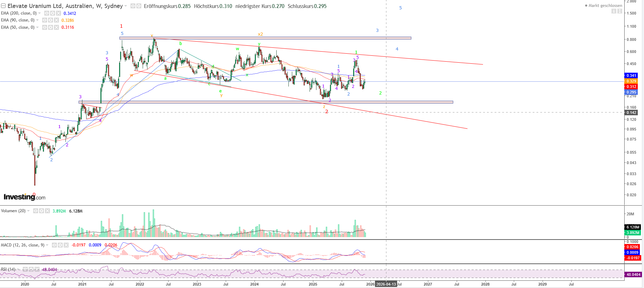Click the 2026-04-13 date marker on time axis
This screenshot has width=644, height=288.
386,284
